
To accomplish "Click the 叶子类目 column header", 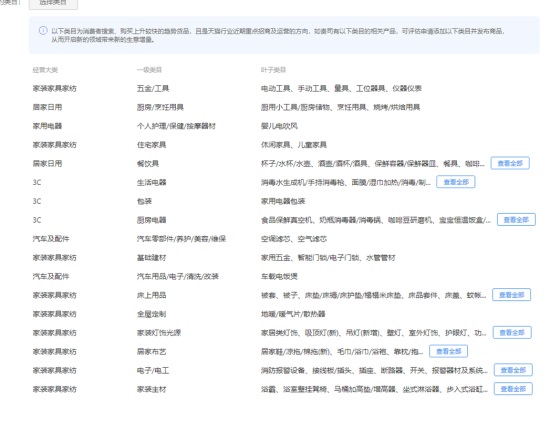I will click(x=273, y=70).
